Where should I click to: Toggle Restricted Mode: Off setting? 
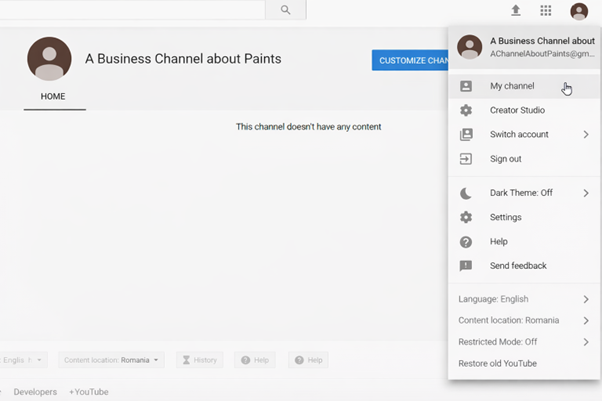[524, 342]
